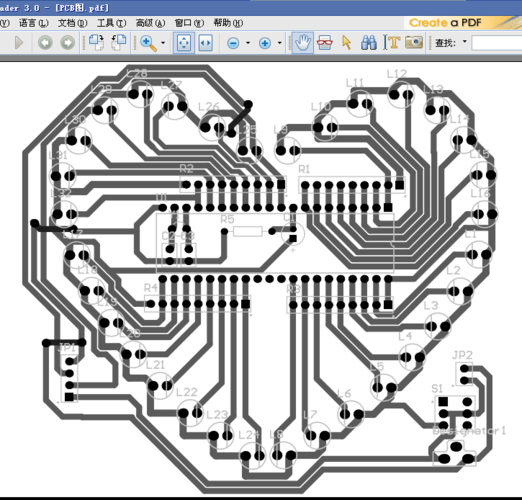The image size is (522, 500).
Task: Click the L26 LED label
Action: point(208,107)
